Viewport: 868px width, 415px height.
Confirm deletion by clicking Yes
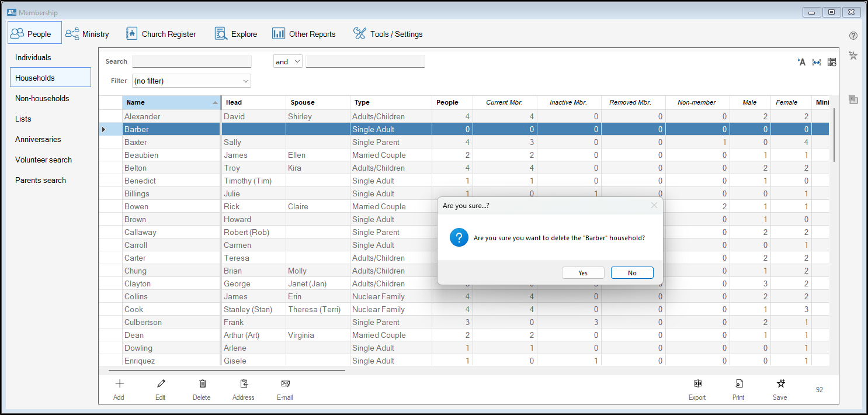click(583, 273)
